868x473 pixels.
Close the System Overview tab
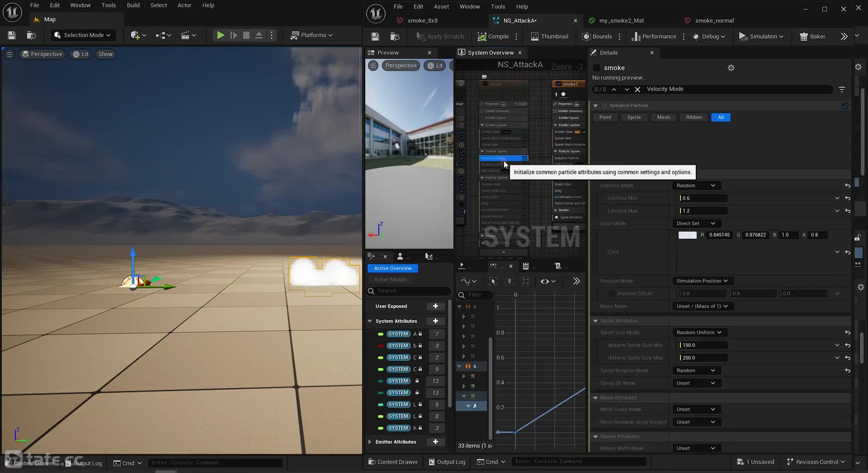coord(520,53)
